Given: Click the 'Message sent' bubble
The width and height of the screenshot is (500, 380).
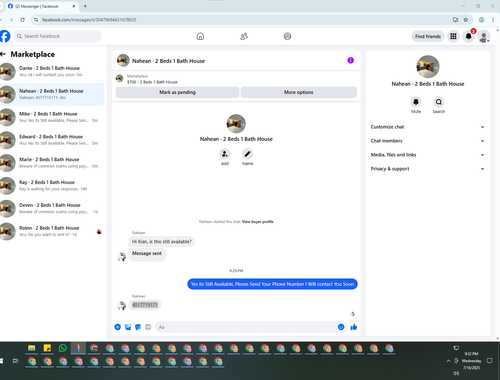Looking at the screenshot, I should pos(147,254).
